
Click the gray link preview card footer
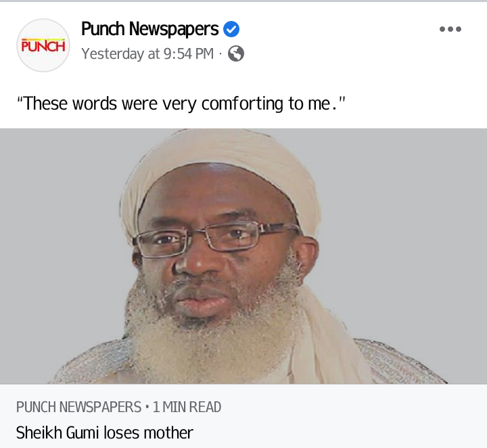(243, 416)
